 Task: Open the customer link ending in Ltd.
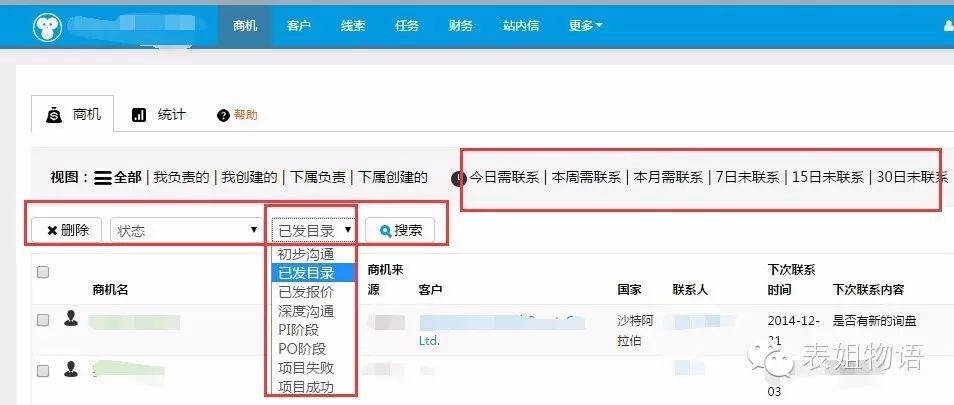429,341
